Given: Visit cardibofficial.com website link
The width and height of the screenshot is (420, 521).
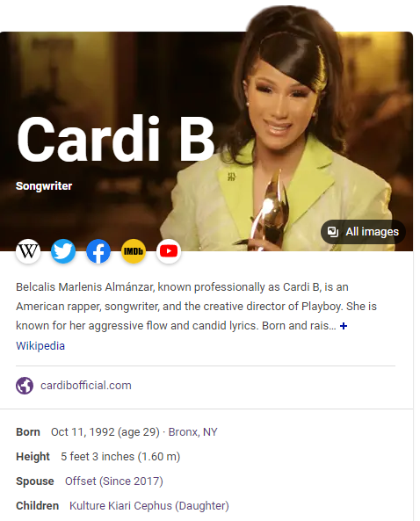Looking at the screenshot, I should (x=86, y=386).
